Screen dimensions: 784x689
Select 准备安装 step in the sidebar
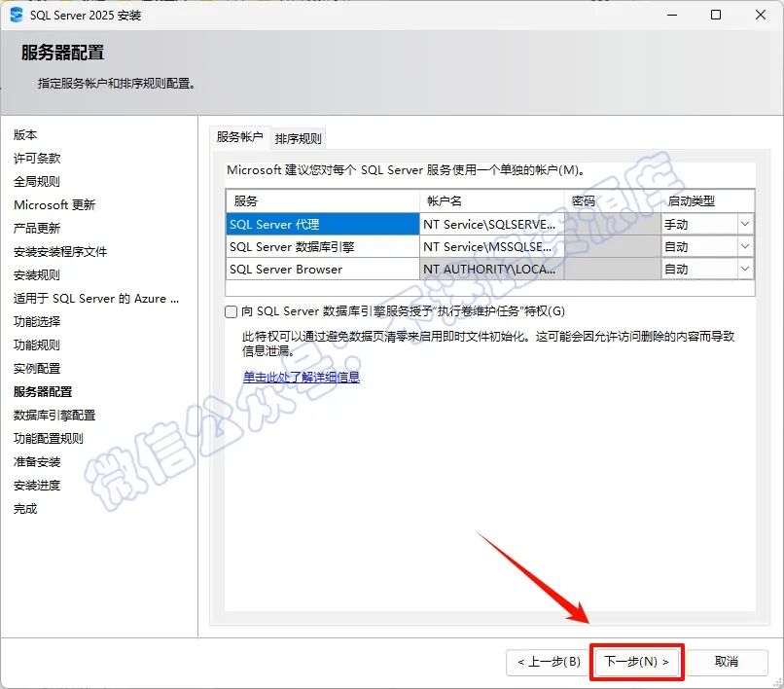coord(37,461)
